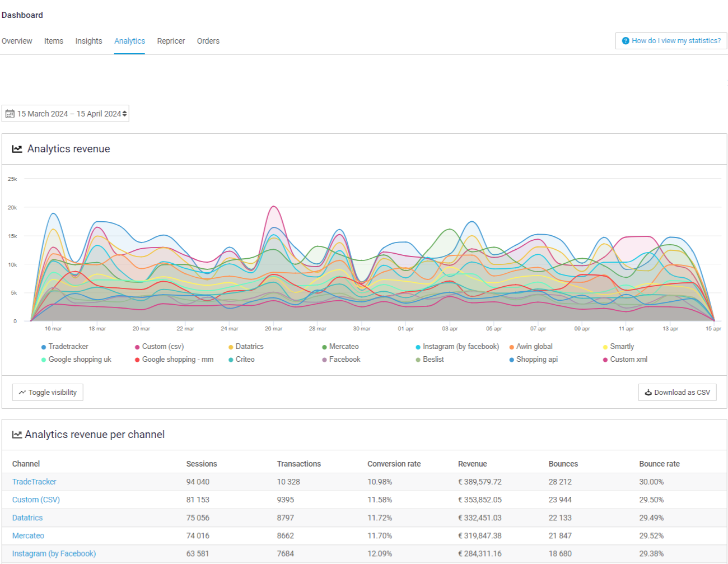Viewport: 728px width, 564px height.
Task: Click the download icon on CSV button
Action: pos(648,393)
